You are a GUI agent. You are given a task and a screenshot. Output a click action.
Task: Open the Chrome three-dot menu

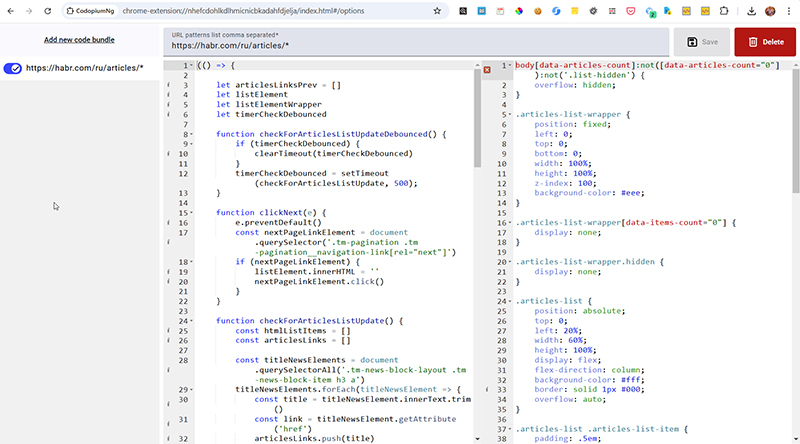(790, 11)
